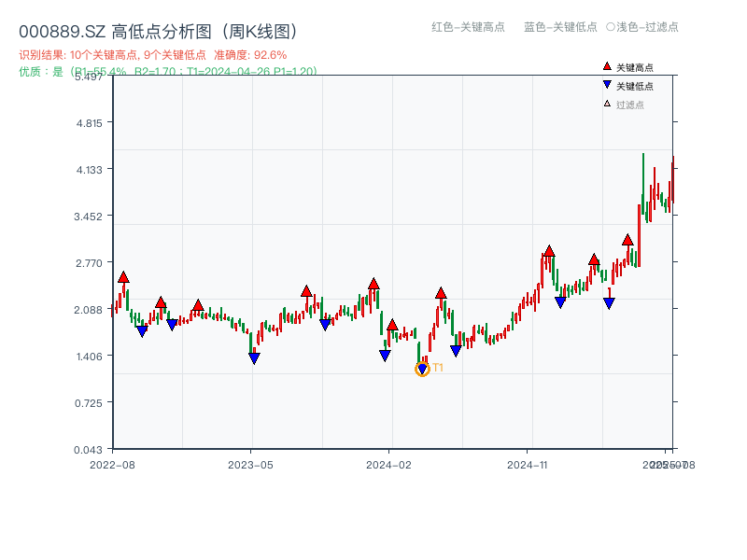
Task: Click the 红色-关键高点 header legend
Action: point(468,27)
